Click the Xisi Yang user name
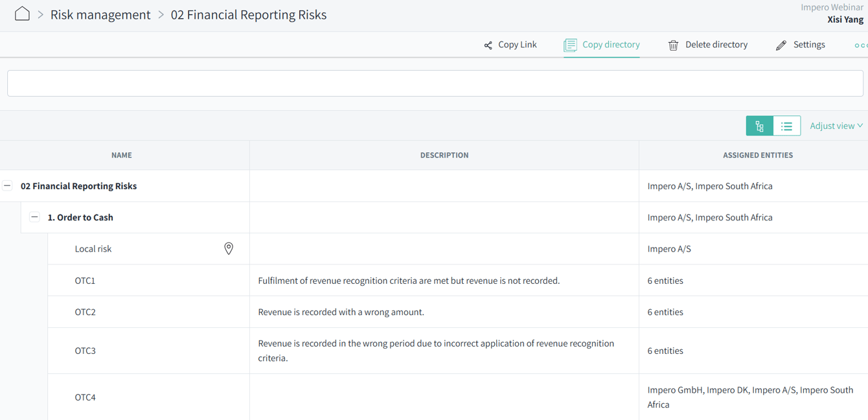The image size is (868, 420). [845, 19]
